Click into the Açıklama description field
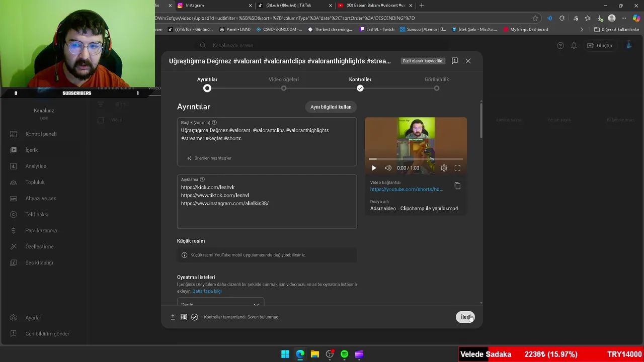The height and width of the screenshot is (362, 644). pyautogui.click(x=267, y=202)
